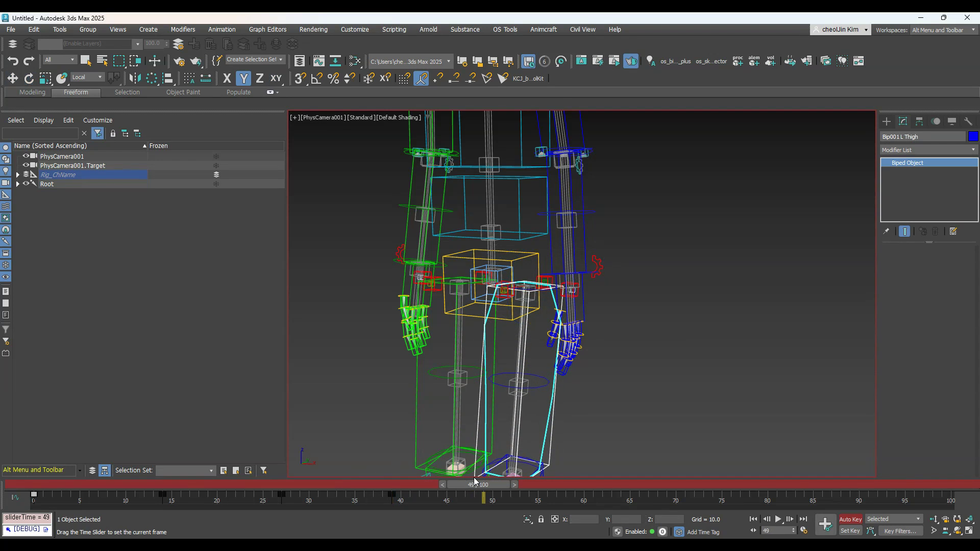Viewport: 980px width, 551px height.
Task: Click the Select by Name icon
Action: coord(102,61)
